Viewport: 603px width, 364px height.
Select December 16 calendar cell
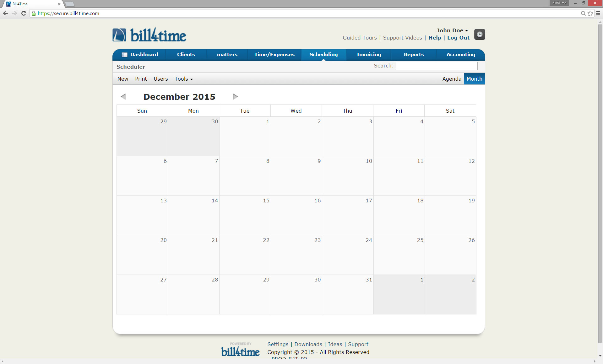point(296,216)
